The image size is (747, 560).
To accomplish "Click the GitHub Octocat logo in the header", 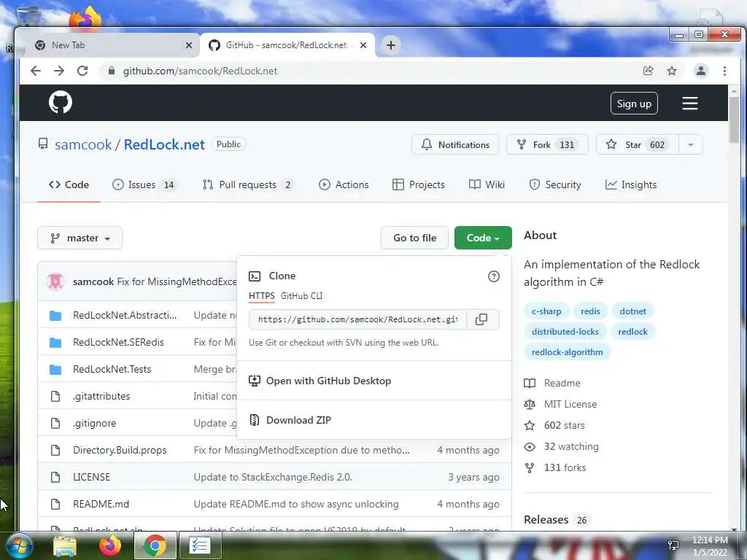I will pos(61,102).
